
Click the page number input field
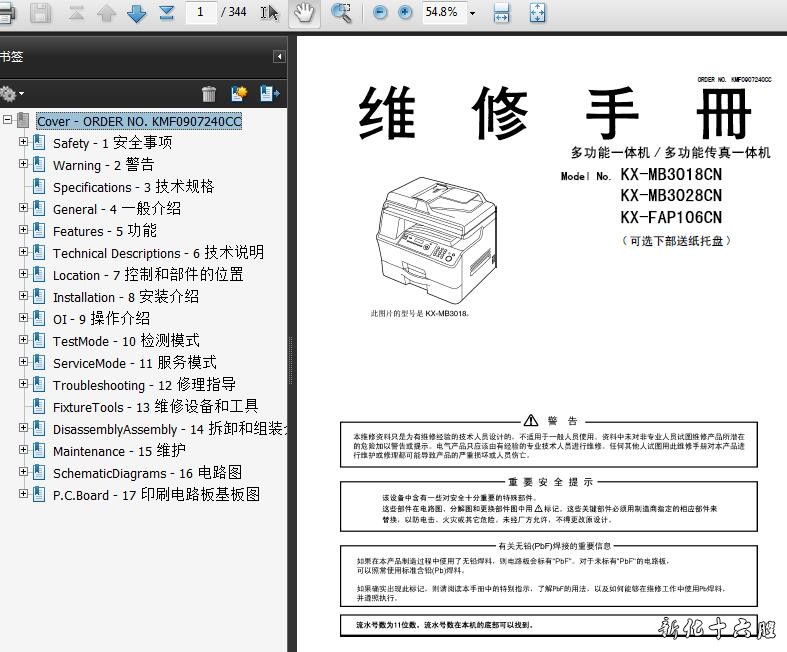pos(201,13)
